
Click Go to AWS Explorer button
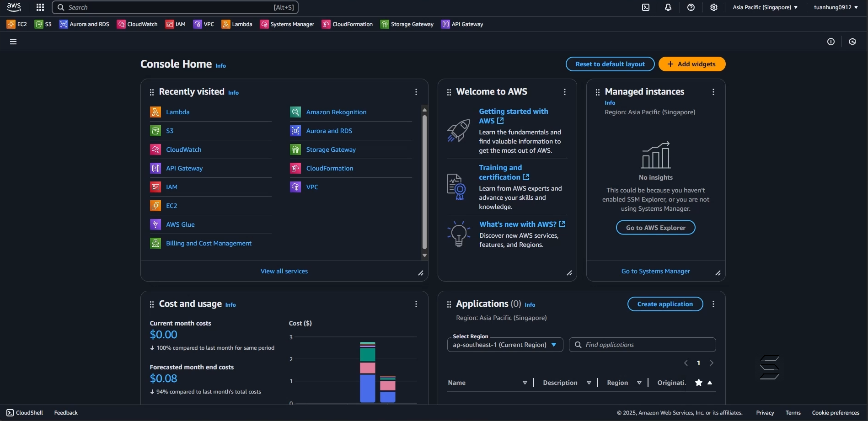(x=656, y=228)
